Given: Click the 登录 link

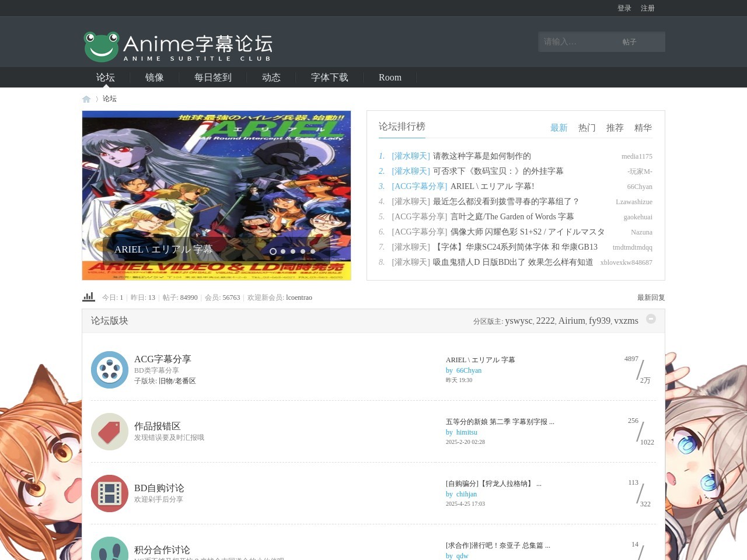Looking at the screenshot, I should tap(624, 8).
